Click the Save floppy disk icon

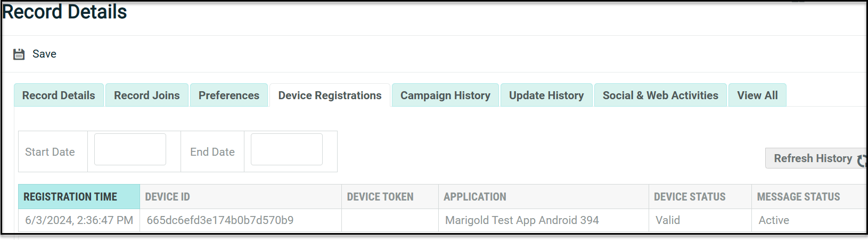tap(19, 54)
